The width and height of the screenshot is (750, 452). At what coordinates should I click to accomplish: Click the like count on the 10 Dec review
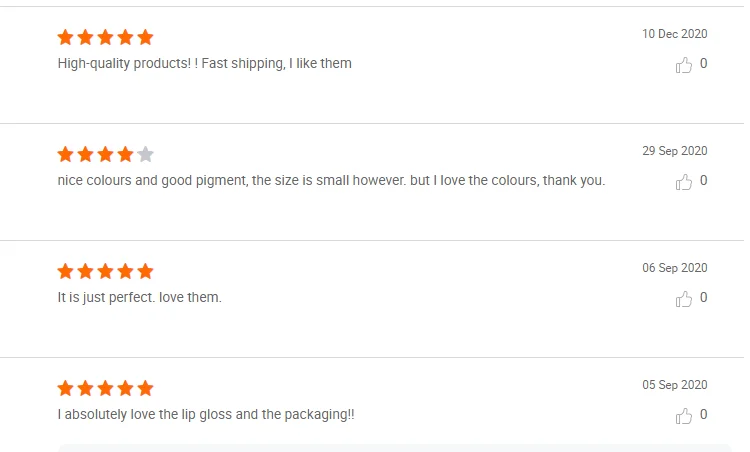pos(704,64)
